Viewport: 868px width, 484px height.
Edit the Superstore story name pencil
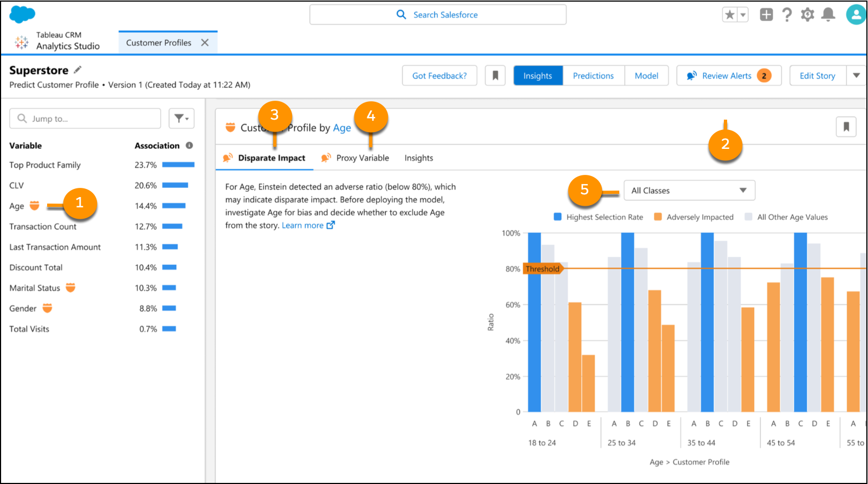click(x=77, y=70)
